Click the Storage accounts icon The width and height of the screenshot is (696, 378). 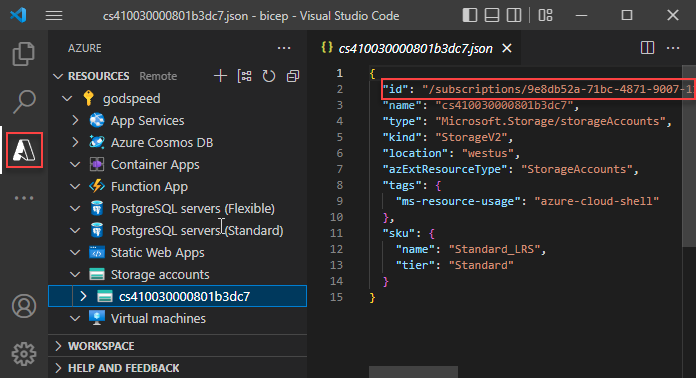pos(97,275)
